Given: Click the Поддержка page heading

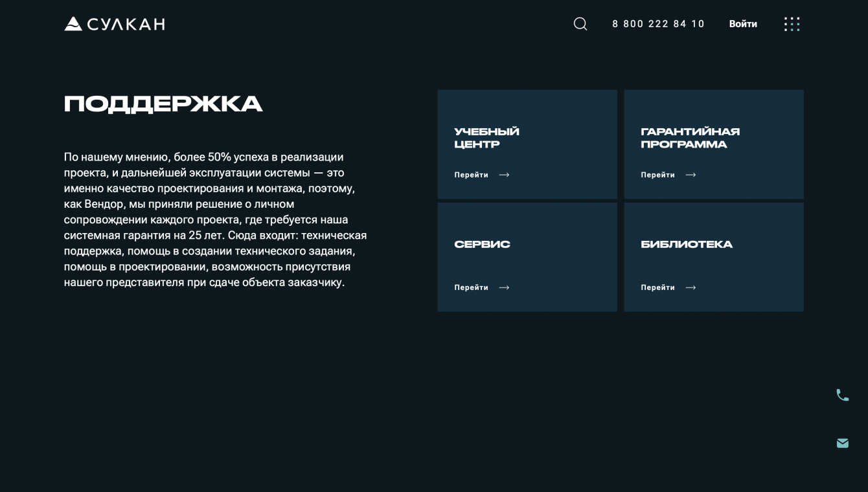Looking at the screenshot, I should tap(163, 104).
